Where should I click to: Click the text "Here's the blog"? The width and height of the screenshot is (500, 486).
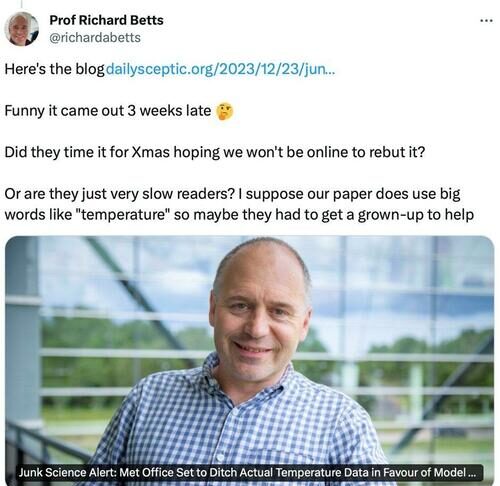(x=54, y=69)
